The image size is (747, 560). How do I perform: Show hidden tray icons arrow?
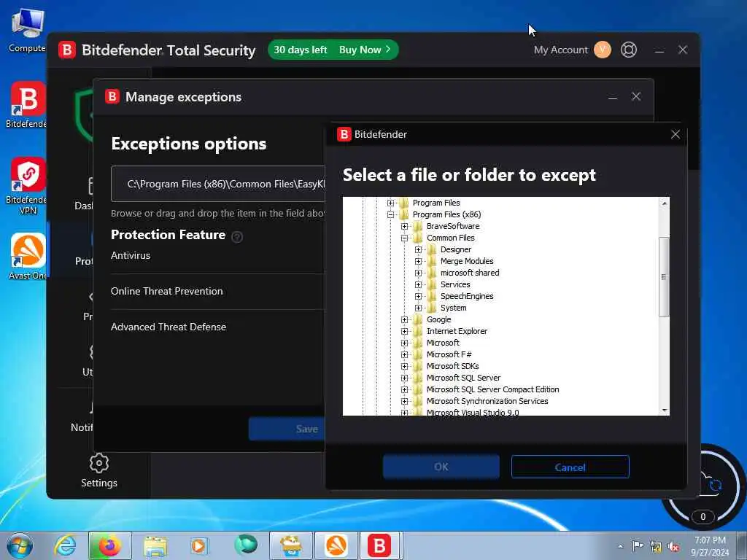click(x=620, y=546)
